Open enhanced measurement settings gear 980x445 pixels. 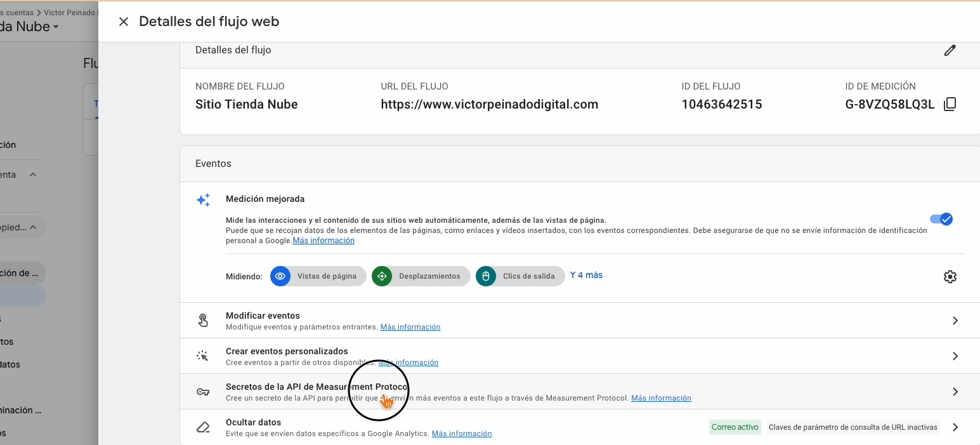pyautogui.click(x=950, y=277)
